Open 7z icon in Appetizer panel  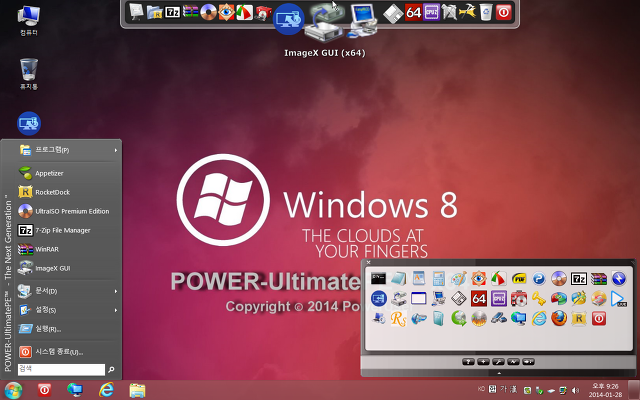579,278
